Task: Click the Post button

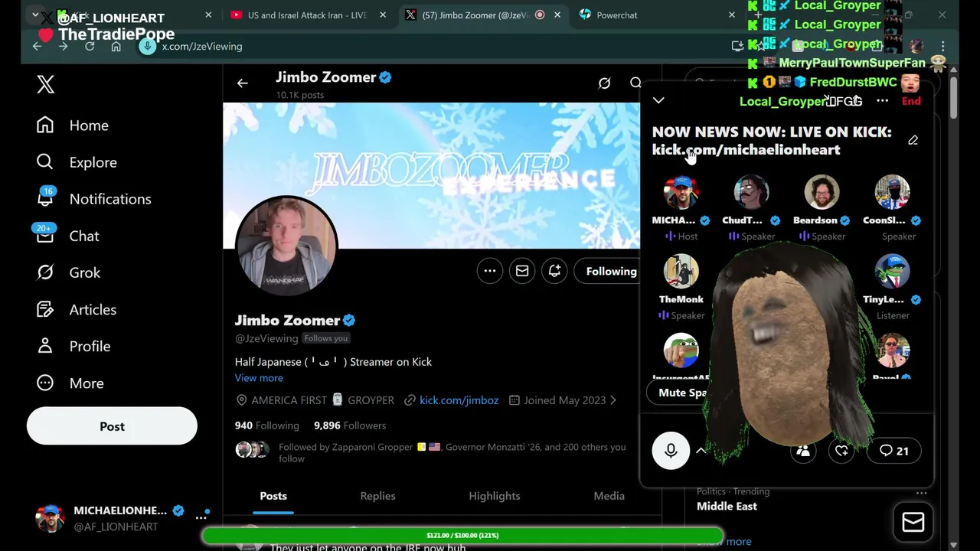Action: [x=112, y=426]
